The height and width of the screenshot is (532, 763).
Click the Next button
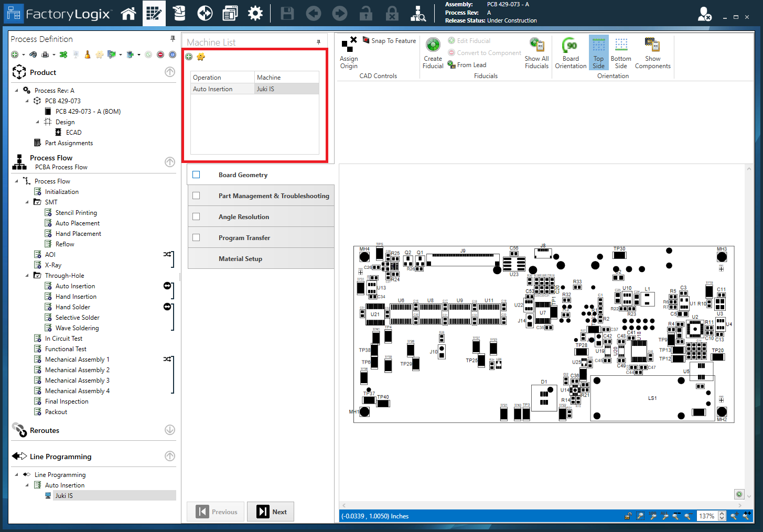(271, 512)
